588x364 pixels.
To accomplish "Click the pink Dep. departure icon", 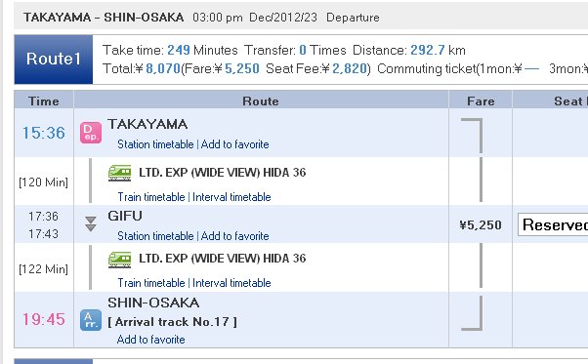I will pyautogui.click(x=91, y=133).
